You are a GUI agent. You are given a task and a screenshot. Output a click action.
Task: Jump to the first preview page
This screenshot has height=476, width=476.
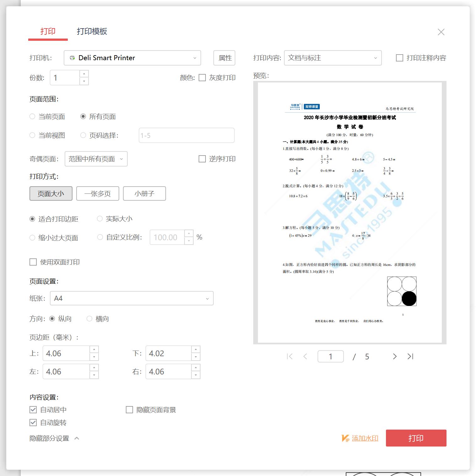289,357
